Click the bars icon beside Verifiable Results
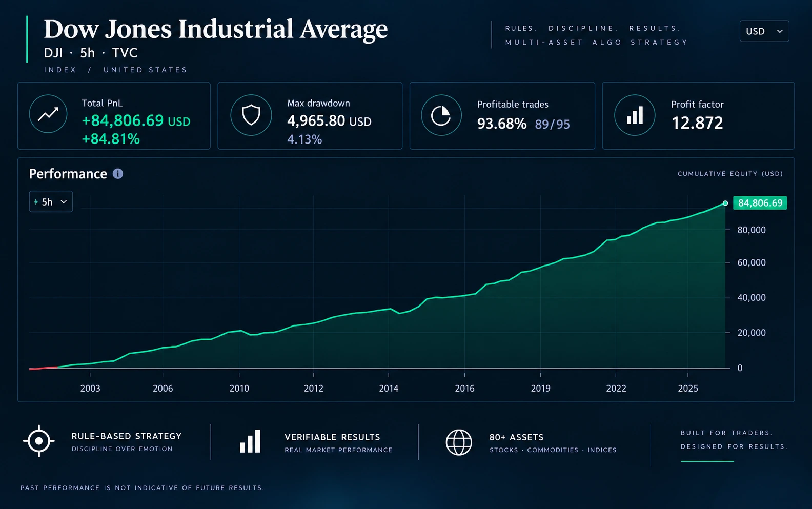 250,441
